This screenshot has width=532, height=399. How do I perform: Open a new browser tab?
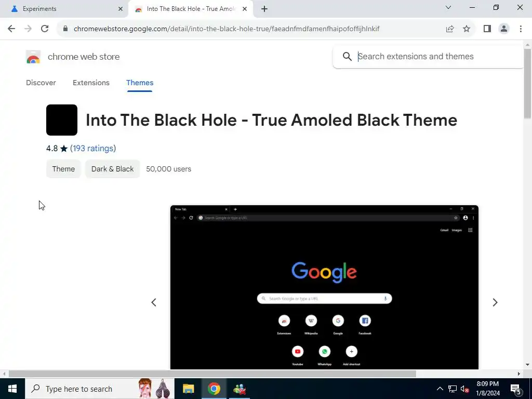pos(264,9)
